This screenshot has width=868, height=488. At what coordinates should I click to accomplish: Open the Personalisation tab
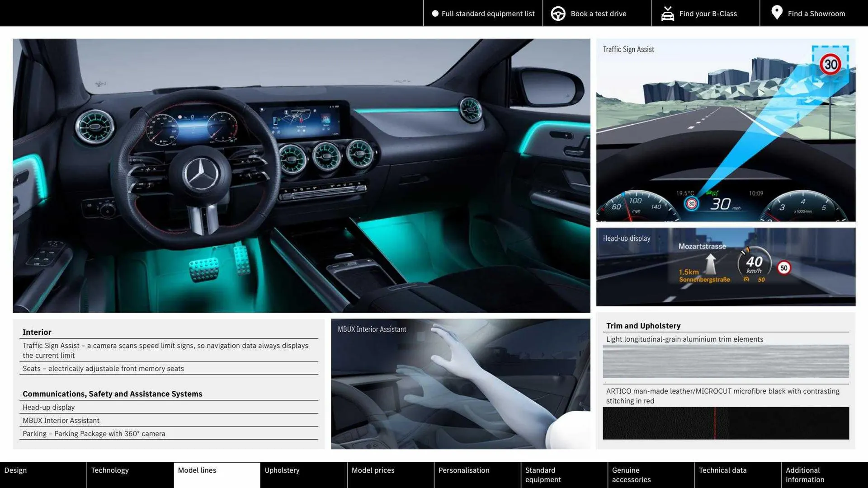point(477,474)
